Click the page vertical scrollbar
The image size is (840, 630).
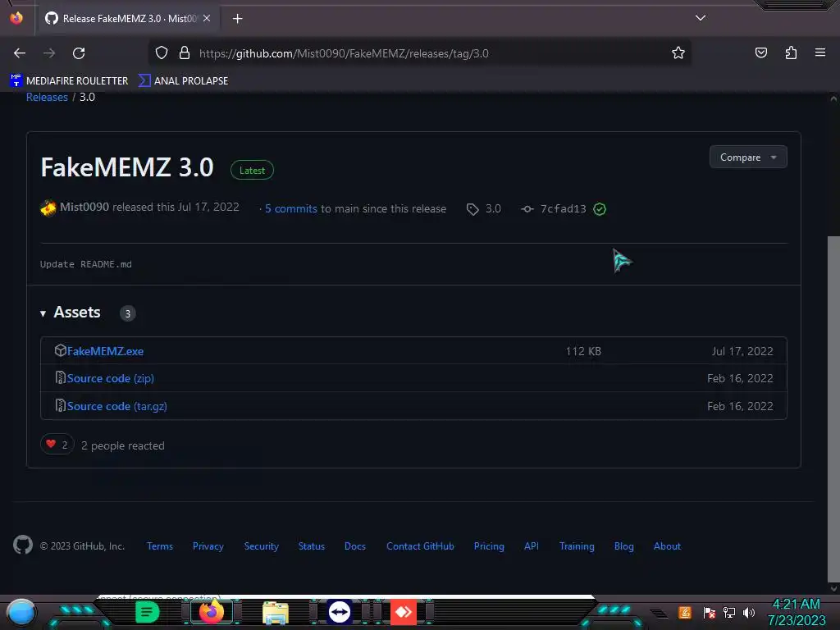click(x=833, y=409)
